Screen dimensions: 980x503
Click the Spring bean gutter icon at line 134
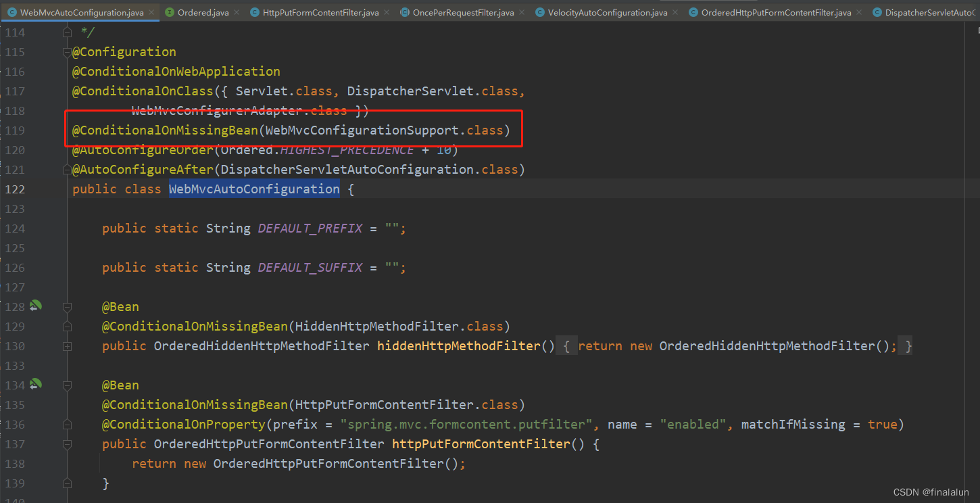point(35,385)
